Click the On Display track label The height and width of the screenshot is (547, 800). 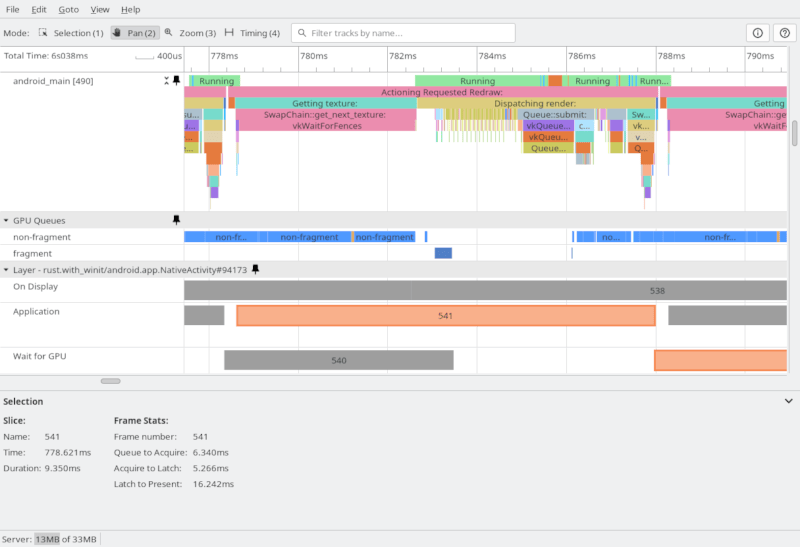point(35,286)
